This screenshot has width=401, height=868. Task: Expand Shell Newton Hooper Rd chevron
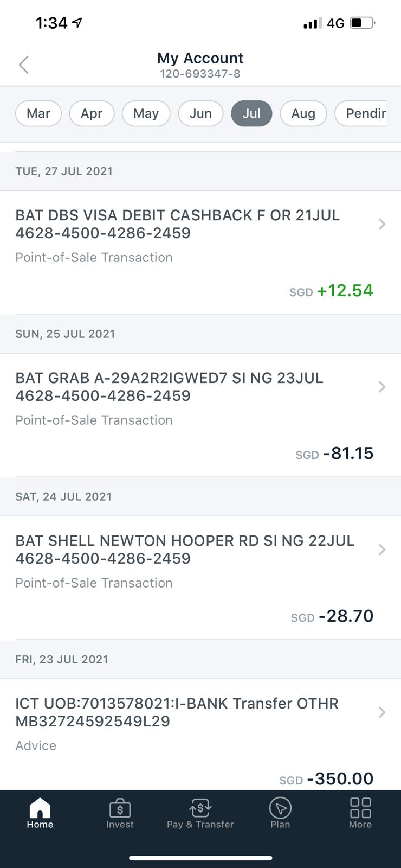381,550
